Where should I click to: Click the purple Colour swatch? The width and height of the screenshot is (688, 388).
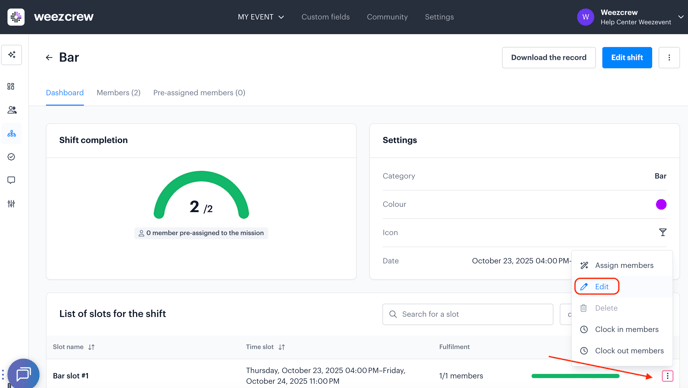[x=661, y=204]
